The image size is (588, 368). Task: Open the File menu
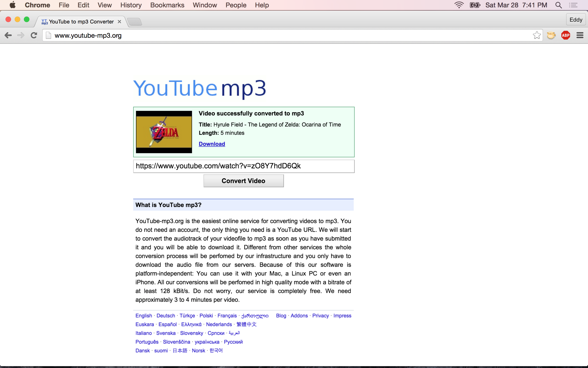point(64,5)
